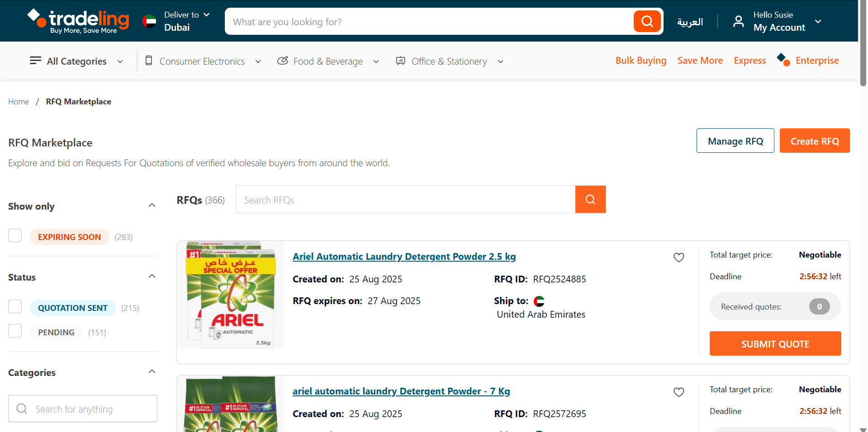Click the RFQ ID text RFQ2572695
The height and width of the screenshot is (432, 868).
point(559,413)
